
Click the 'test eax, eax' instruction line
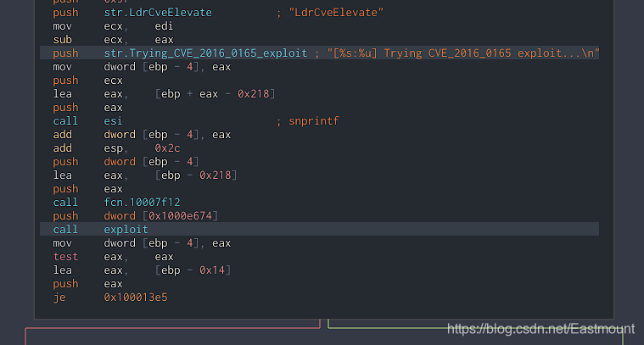pos(114,257)
